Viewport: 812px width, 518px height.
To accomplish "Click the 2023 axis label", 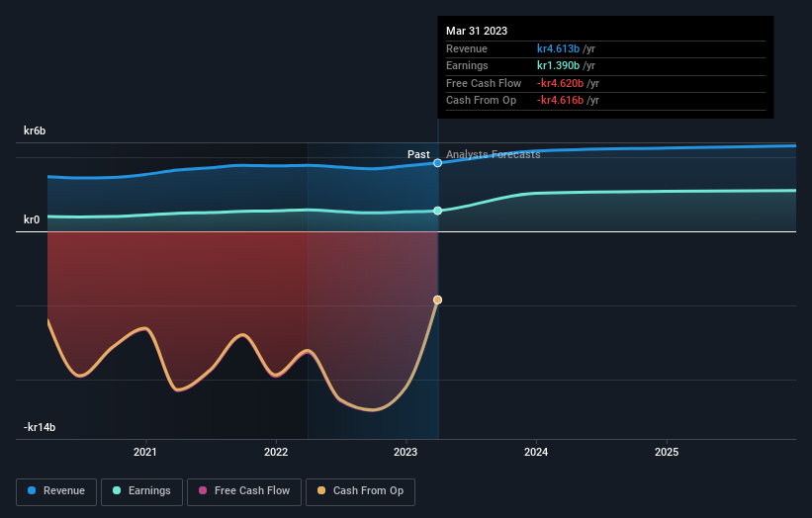I will coord(406,452).
